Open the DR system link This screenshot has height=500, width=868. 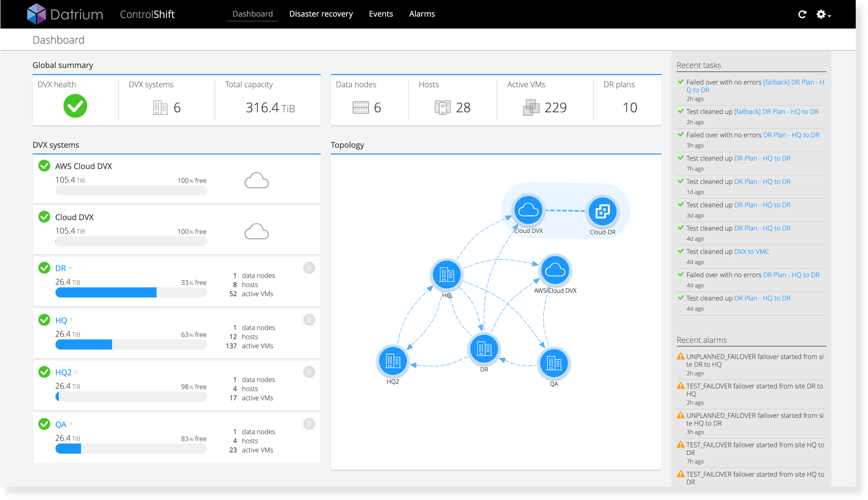(x=60, y=268)
